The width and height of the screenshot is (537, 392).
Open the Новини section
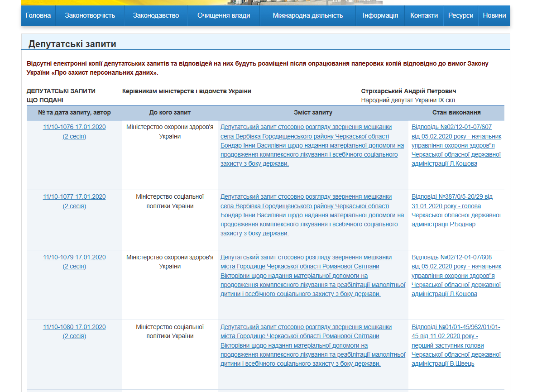tap(494, 15)
